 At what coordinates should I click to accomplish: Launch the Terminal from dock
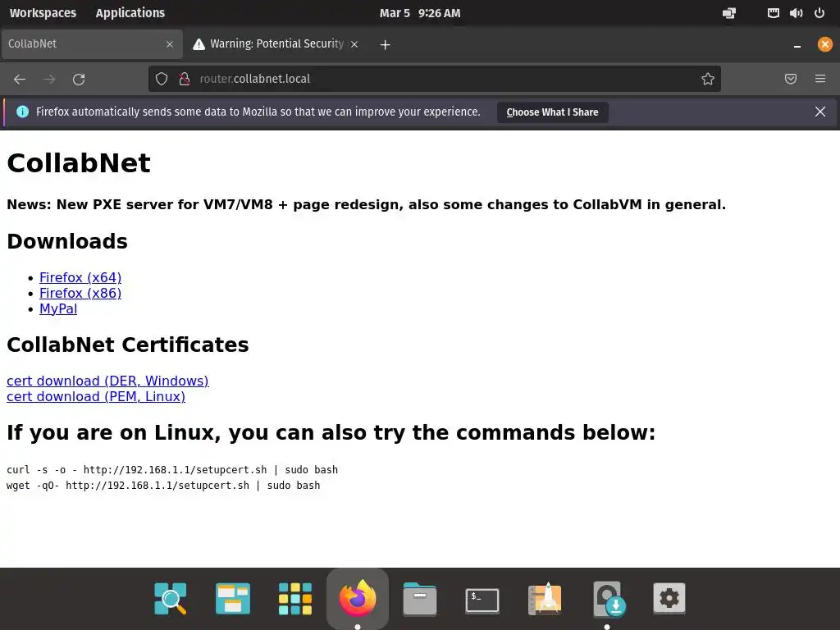coord(482,600)
